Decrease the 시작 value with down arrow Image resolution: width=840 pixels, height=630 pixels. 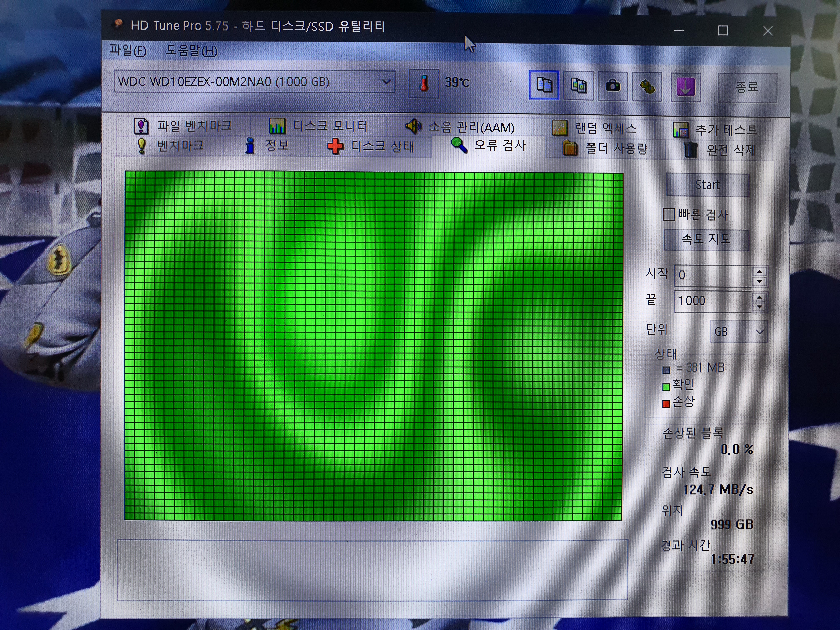[x=760, y=281]
